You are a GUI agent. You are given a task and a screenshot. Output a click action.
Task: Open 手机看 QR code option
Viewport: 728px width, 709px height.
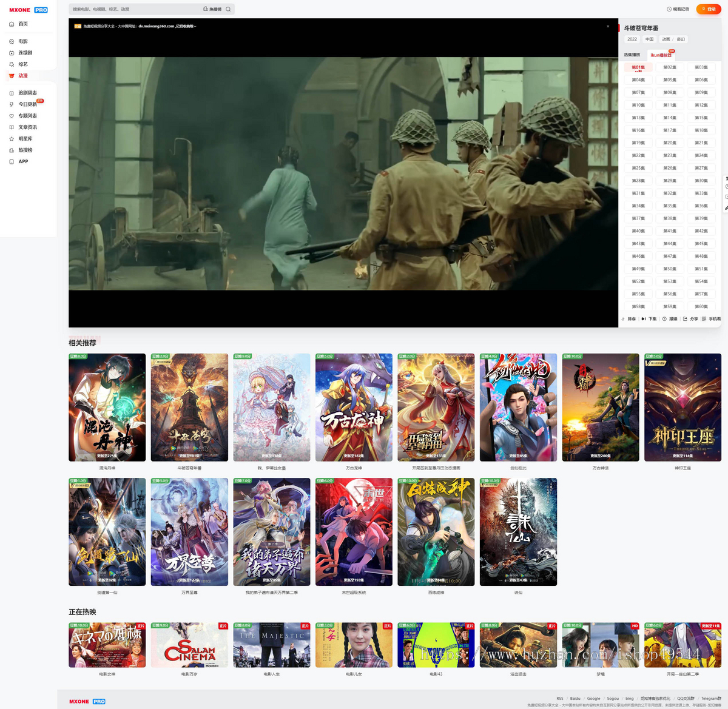click(712, 319)
